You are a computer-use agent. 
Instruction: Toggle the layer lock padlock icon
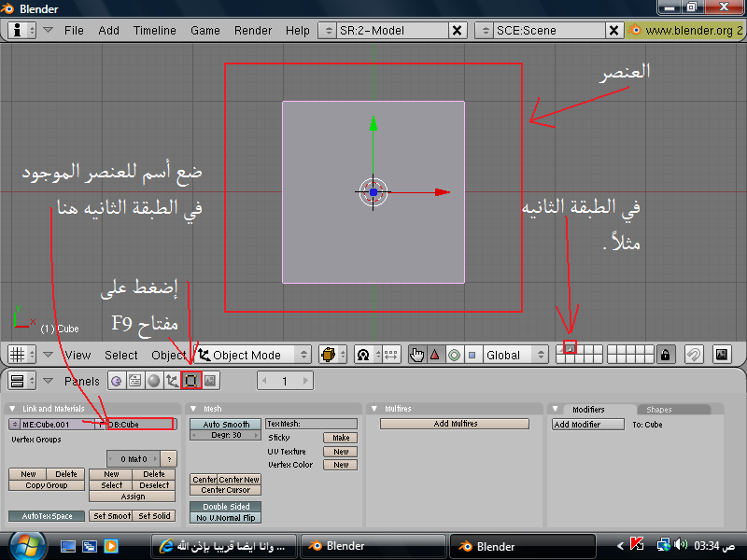(665, 355)
